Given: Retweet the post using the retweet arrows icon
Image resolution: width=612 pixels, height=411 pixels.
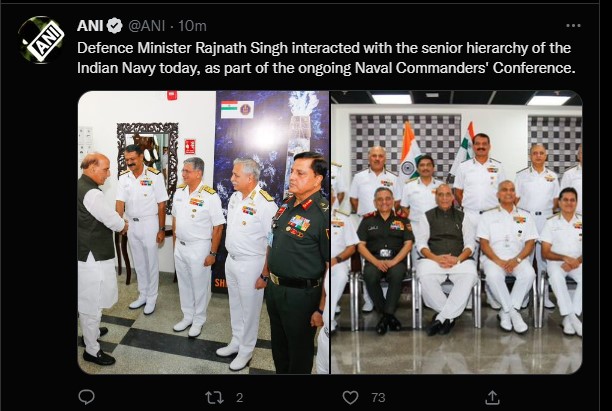Looking at the screenshot, I should tap(214, 397).
